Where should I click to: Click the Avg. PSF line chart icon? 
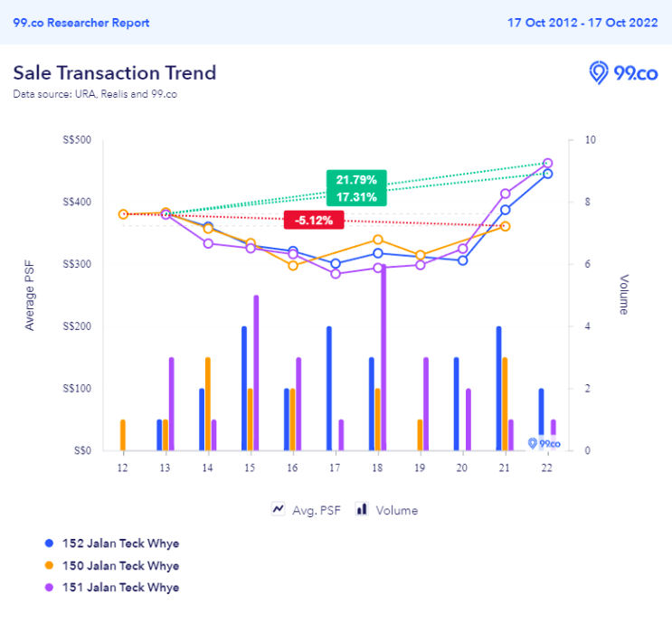(279, 509)
